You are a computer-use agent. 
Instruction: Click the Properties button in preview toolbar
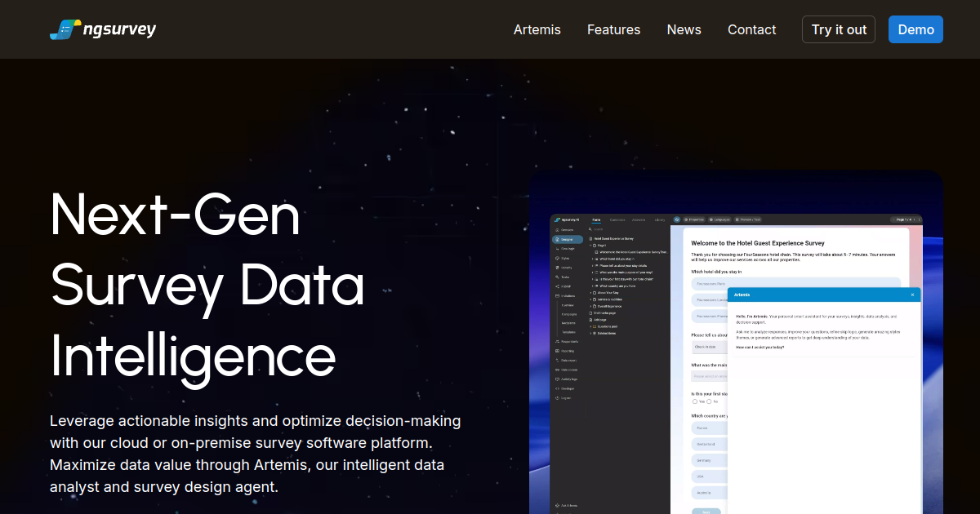pyautogui.click(x=694, y=219)
